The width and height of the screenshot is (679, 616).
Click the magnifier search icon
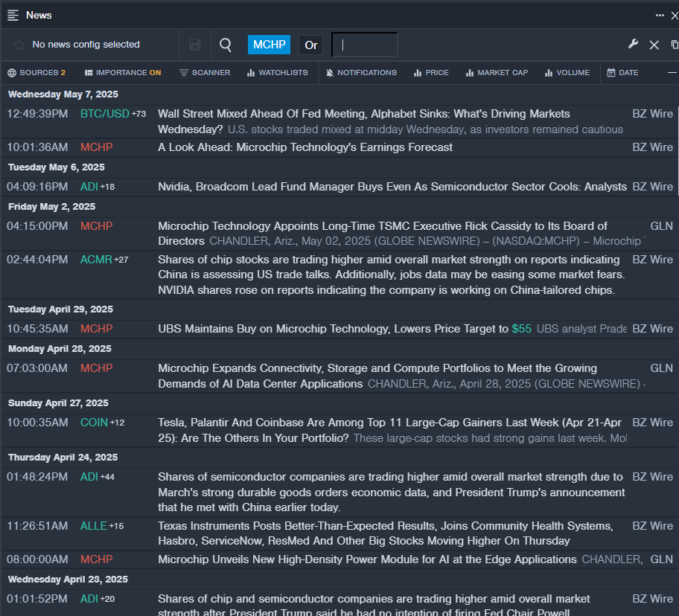click(226, 45)
